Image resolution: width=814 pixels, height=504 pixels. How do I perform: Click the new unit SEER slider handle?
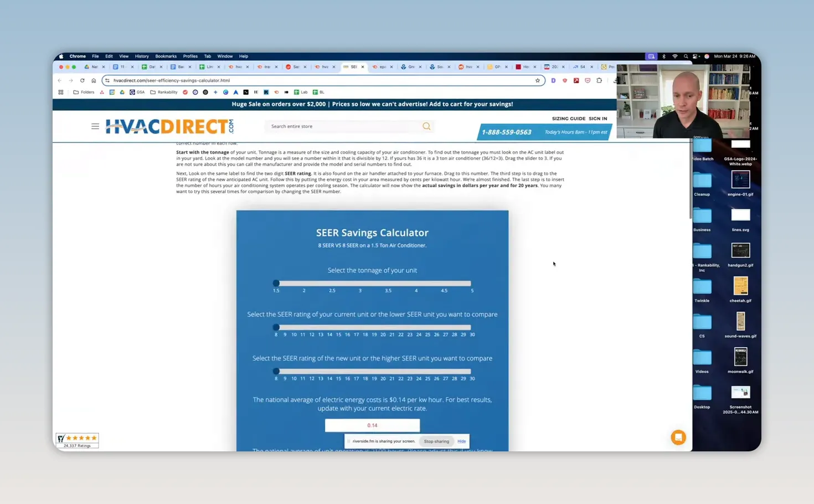[276, 371]
